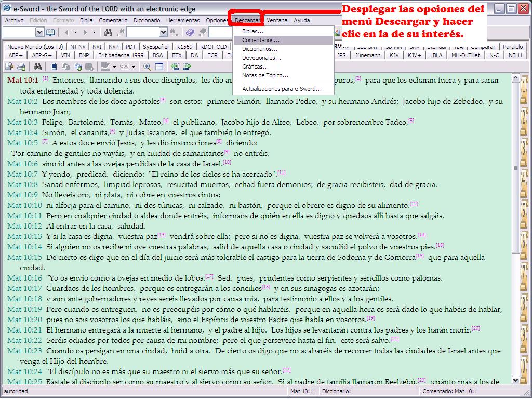Screen dimensions: 532x399
Task: Switch to the MH-DuTillet tab
Action: click(x=465, y=55)
